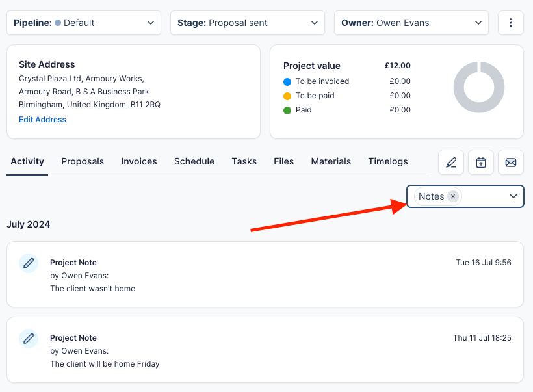Click the Edit Address link
This screenshot has width=533, height=392.
click(42, 120)
